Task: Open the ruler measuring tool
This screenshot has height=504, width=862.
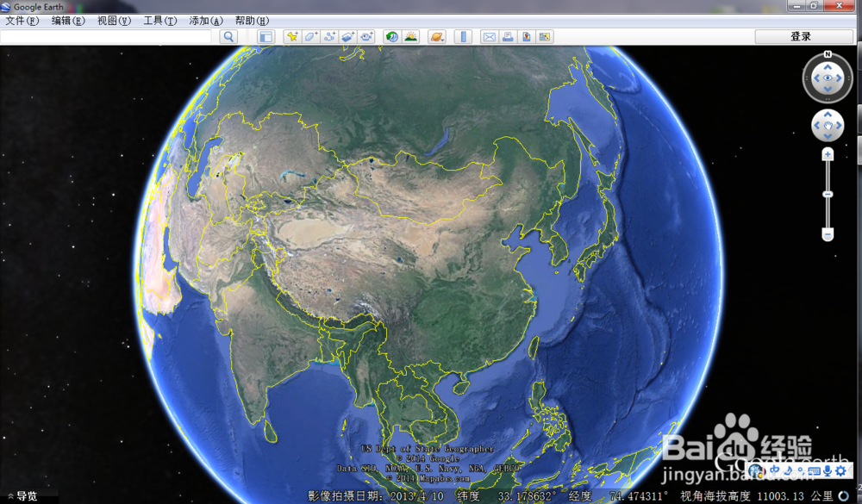Action: (464, 37)
